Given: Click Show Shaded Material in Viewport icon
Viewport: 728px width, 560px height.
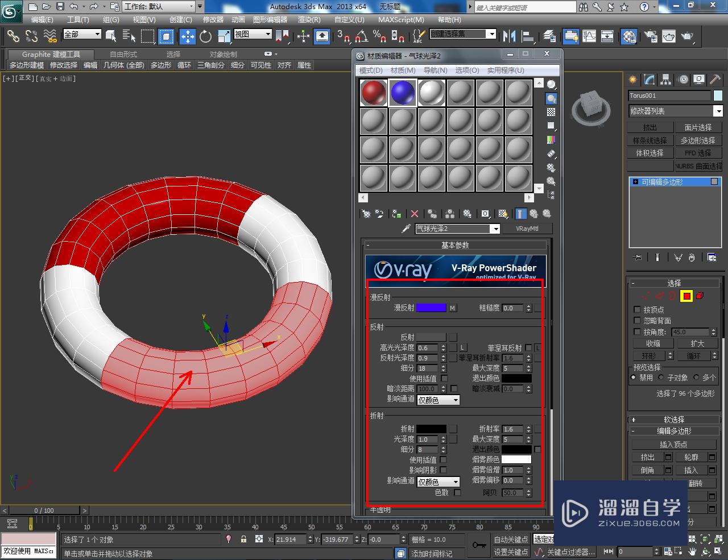Looking at the screenshot, I should tap(503, 214).
